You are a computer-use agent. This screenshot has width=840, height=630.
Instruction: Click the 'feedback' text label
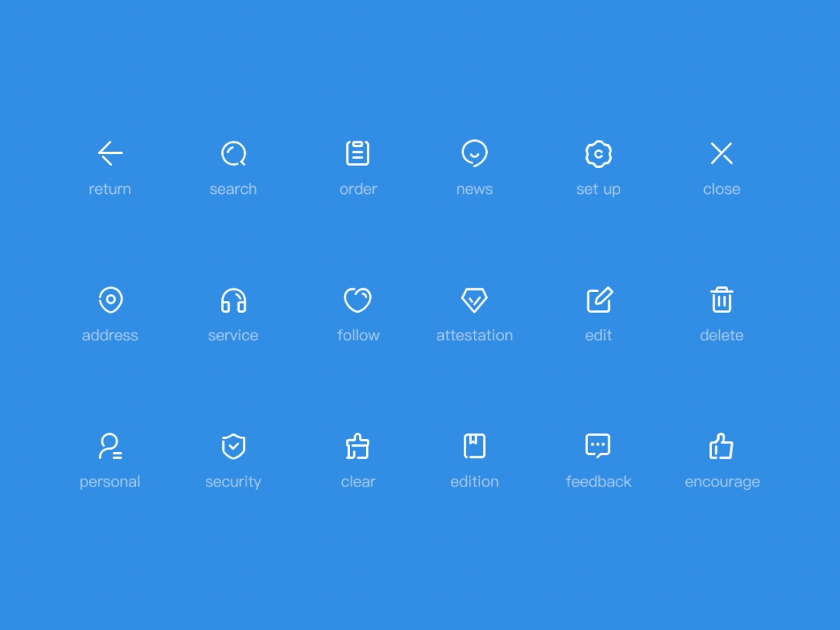[x=598, y=482]
